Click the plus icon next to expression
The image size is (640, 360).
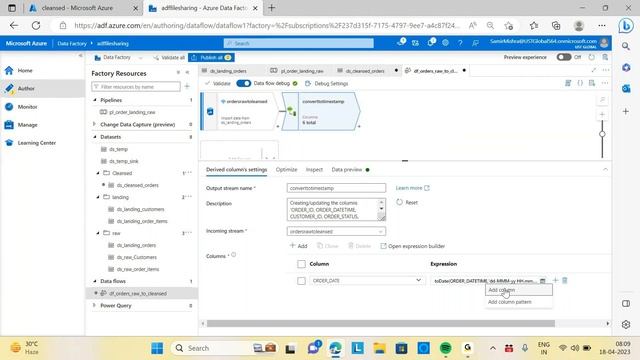point(555,280)
